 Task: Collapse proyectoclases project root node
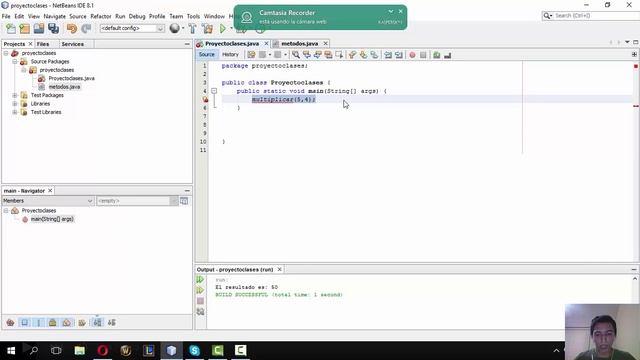[6, 53]
